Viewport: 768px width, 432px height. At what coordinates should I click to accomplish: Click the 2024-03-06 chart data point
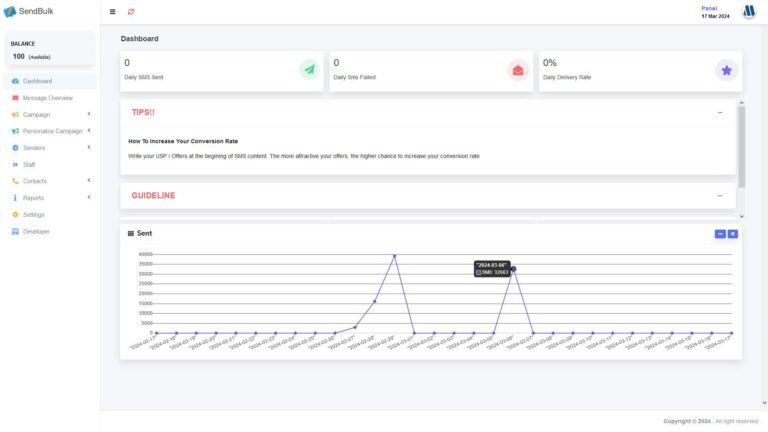pos(513,269)
